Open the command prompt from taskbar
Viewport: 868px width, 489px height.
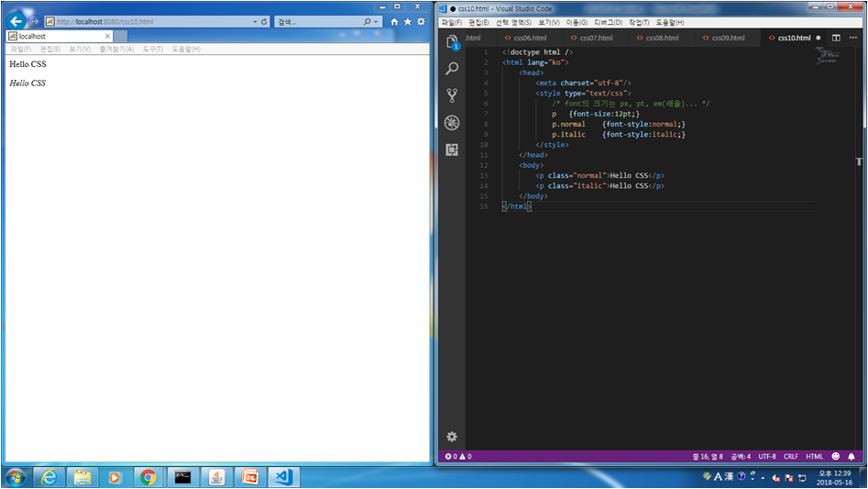pyautogui.click(x=182, y=477)
